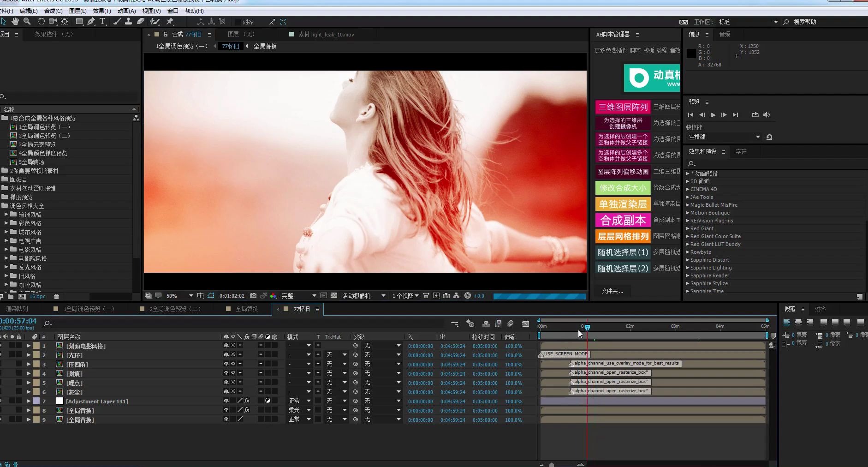The height and width of the screenshot is (467, 868).
Task: Expand the 暗调风格 folder
Action: tap(6, 215)
